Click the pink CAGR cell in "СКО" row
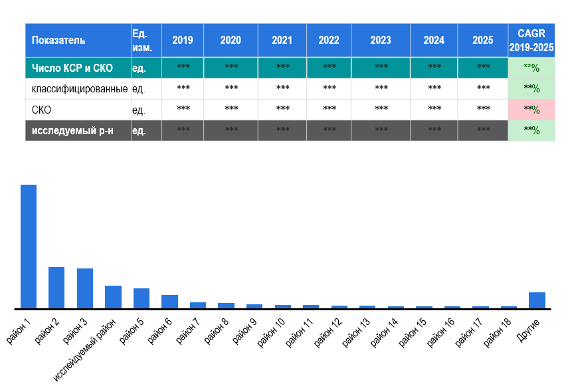This screenshot has height=392, width=570. pyautogui.click(x=531, y=110)
